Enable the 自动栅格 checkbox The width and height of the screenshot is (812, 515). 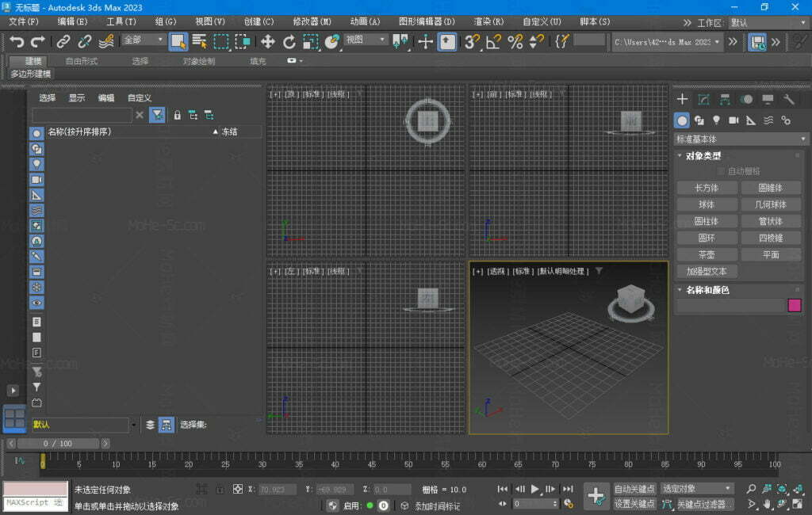(x=721, y=171)
